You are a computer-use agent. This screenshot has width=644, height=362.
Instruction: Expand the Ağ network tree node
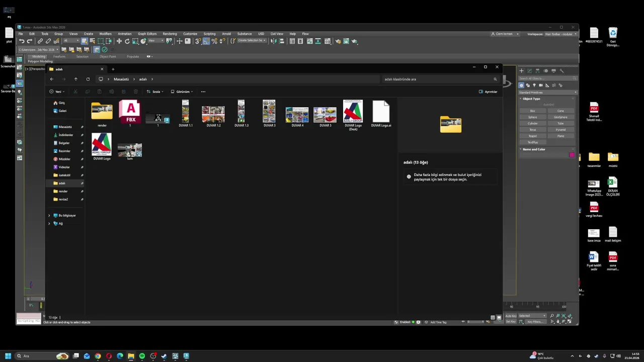point(49,223)
